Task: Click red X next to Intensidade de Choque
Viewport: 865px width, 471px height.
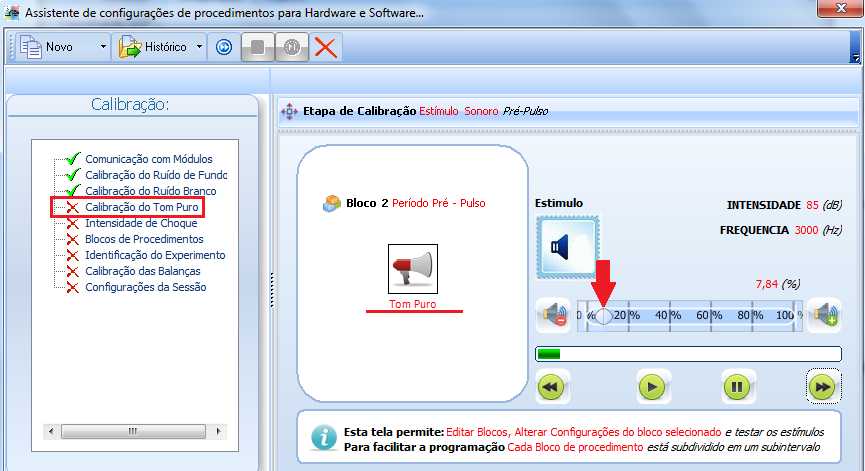Action: click(72, 223)
